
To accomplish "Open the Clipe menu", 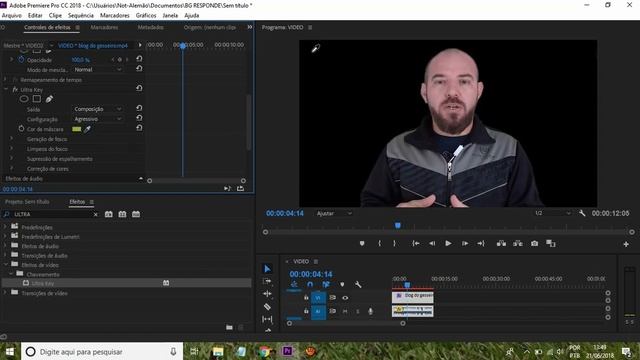I will [55, 16].
